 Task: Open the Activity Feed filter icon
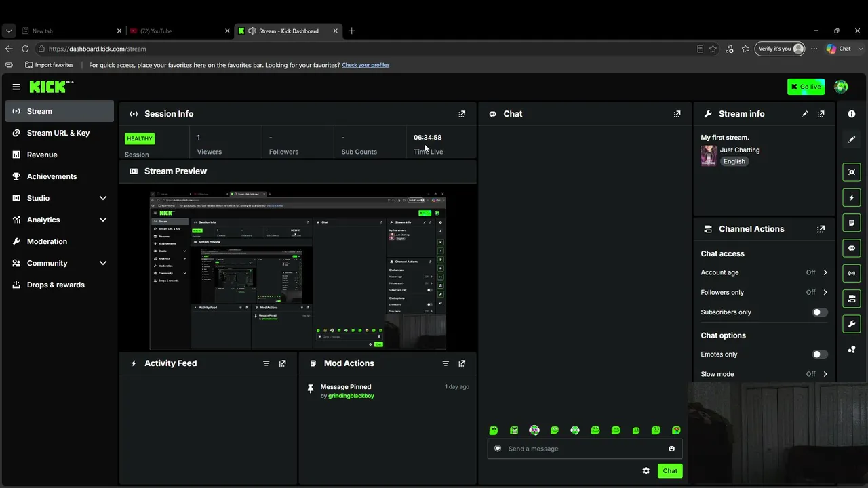point(266,363)
